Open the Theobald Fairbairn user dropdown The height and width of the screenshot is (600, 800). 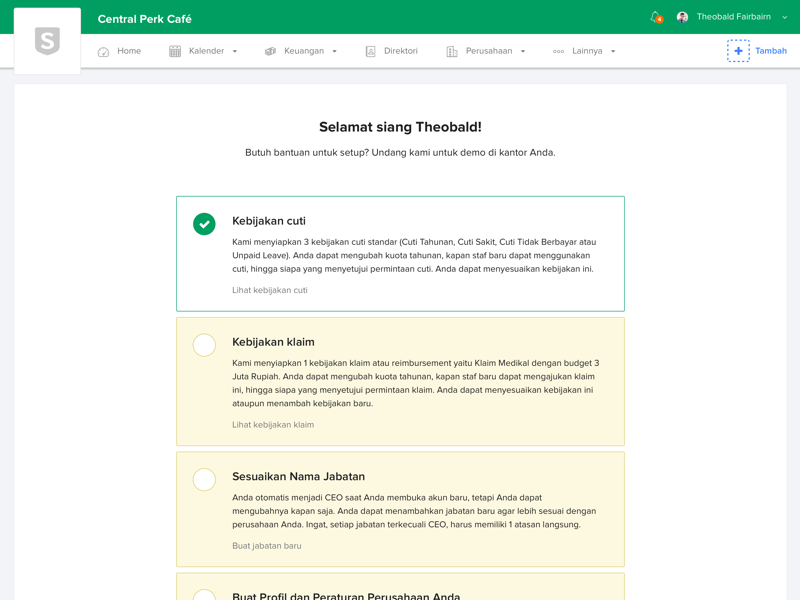click(x=784, y=17)
